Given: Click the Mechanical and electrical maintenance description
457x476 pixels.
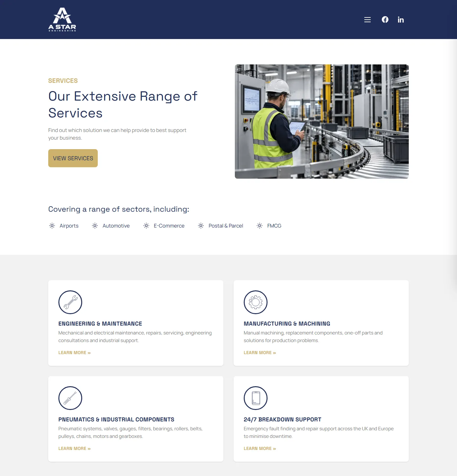Looking at the screenshot, I should (x=135, y=336).
